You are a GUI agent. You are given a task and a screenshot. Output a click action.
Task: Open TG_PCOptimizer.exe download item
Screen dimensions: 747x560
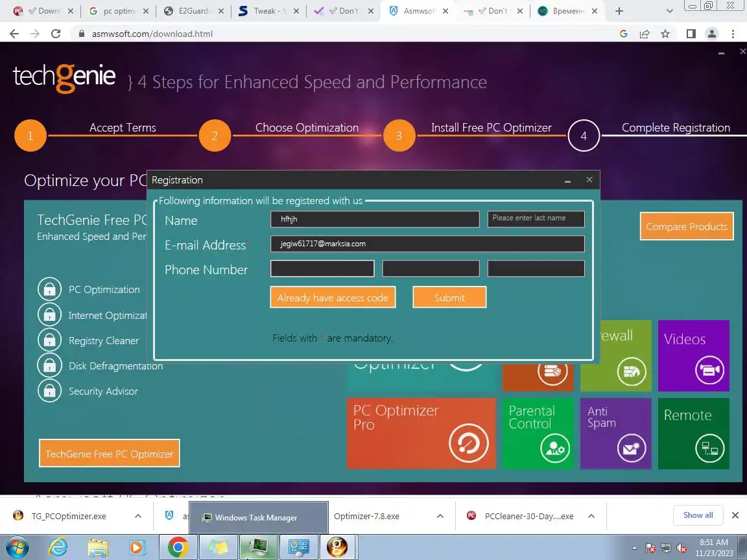[x=69, y=516]
